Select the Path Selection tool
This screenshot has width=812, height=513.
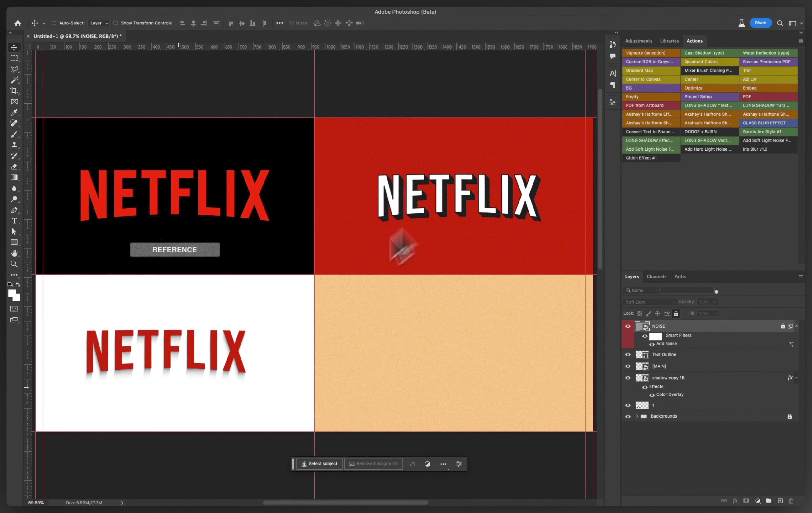coord(14,232)
